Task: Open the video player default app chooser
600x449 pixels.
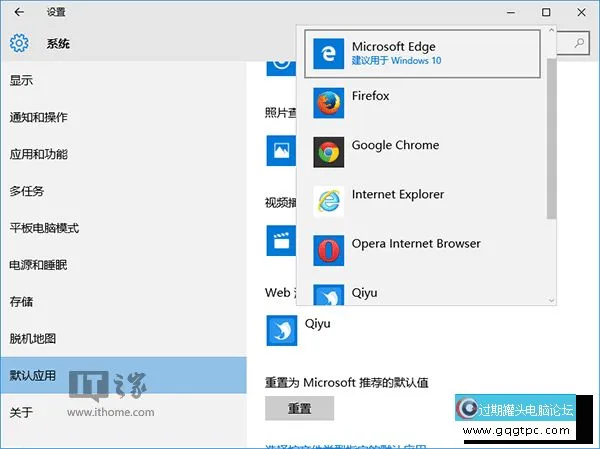Action: click(280, 240)
